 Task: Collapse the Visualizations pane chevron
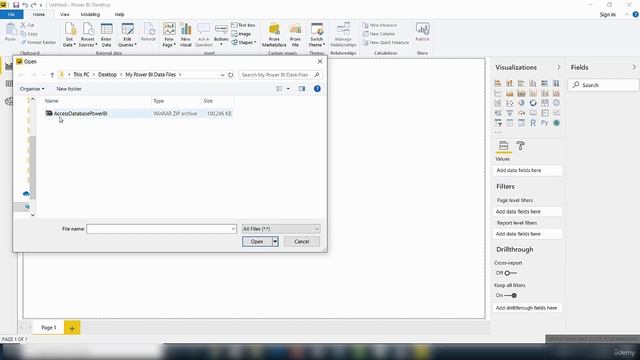tap(559, 67)
